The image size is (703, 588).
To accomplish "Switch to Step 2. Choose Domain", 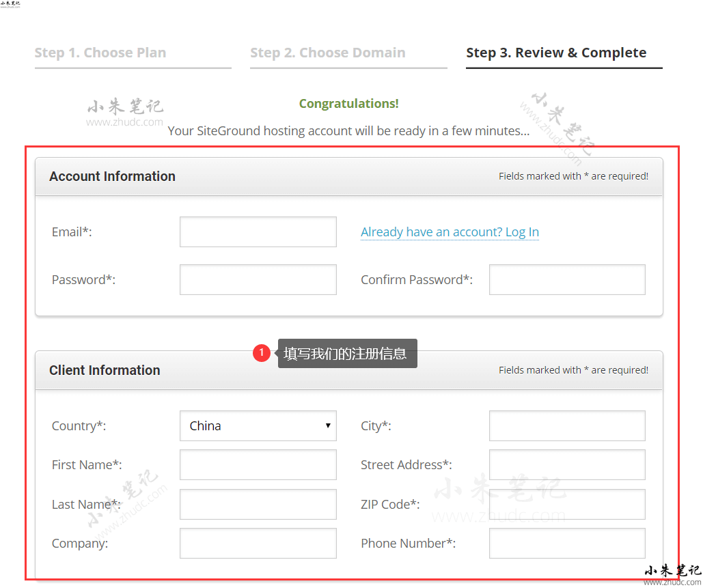I will coord(328,53).
